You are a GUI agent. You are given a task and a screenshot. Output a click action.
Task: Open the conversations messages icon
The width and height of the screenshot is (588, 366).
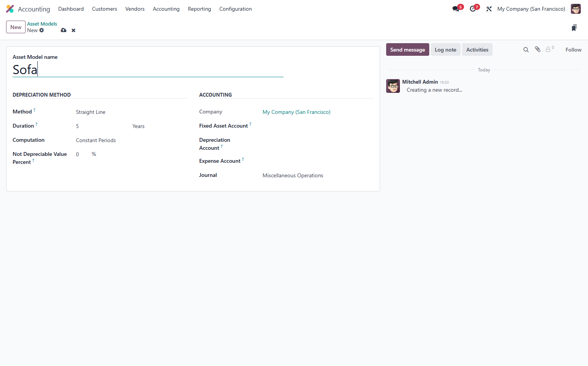(x=456, y=9)
